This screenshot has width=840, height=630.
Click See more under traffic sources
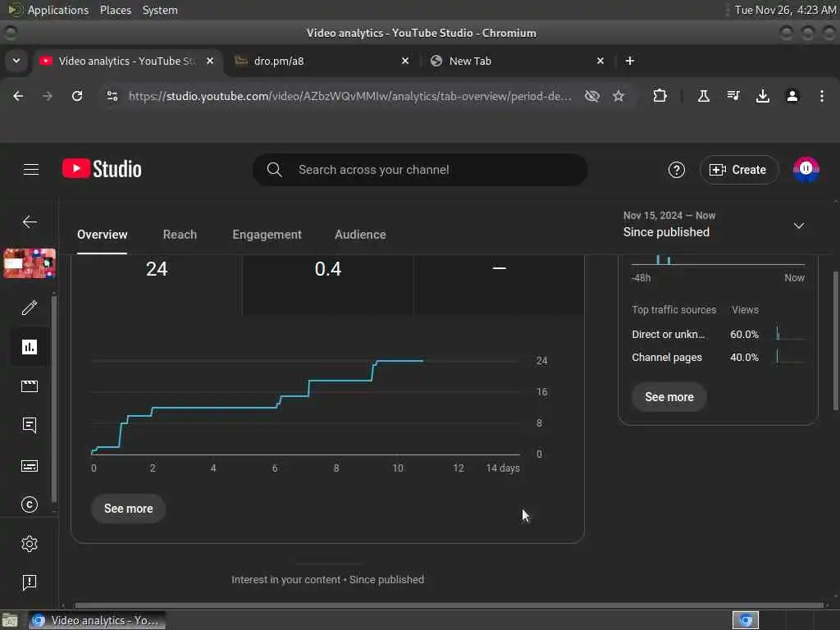669,397
